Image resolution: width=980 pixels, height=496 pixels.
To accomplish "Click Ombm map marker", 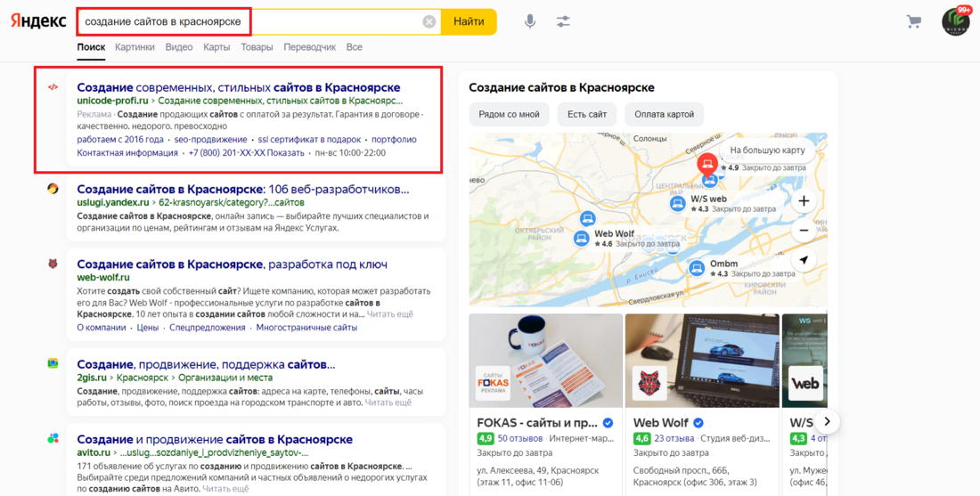I will [697, 269].
